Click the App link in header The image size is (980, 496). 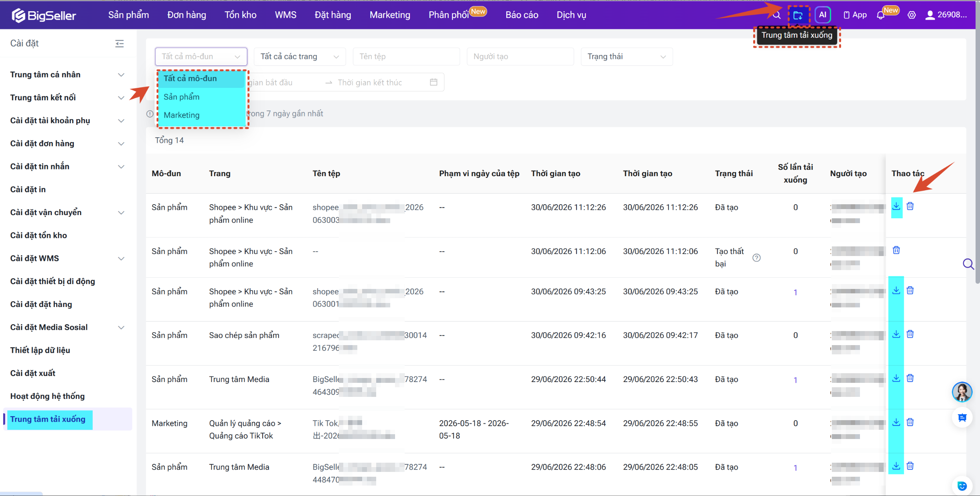coord(855,15)
